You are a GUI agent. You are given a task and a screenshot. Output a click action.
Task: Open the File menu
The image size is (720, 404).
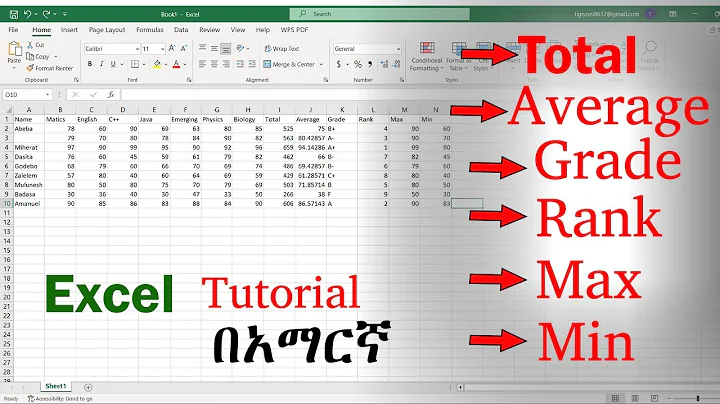(13, 30)
